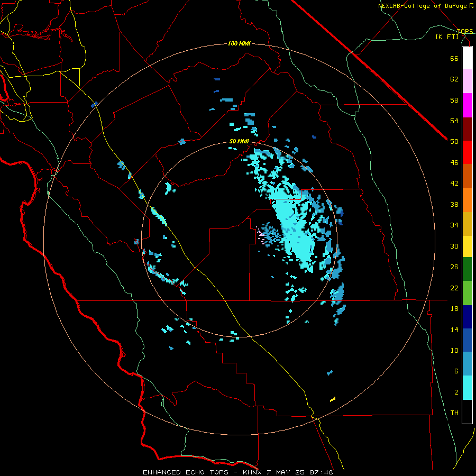Image resolution: width=476 pixels, height=476 pixels.
Task: Click the dark red swatch above 54 on the legend
Action: (467, 129)
